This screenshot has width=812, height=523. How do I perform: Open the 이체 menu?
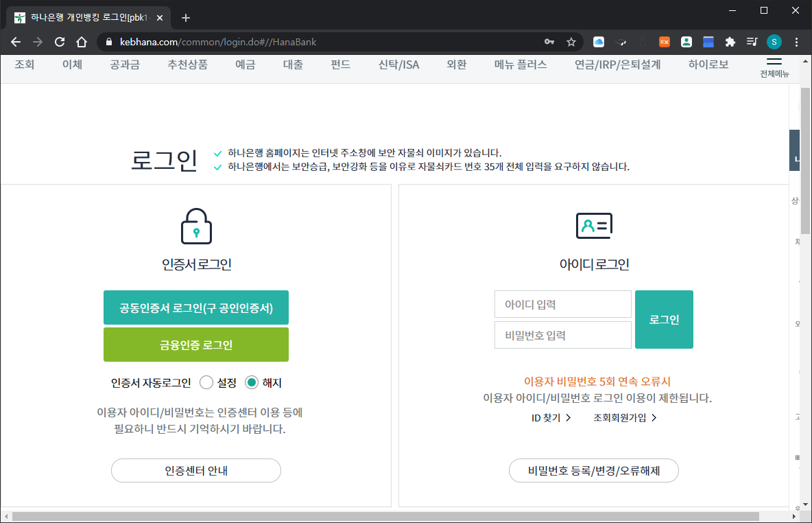coord(72,65)
